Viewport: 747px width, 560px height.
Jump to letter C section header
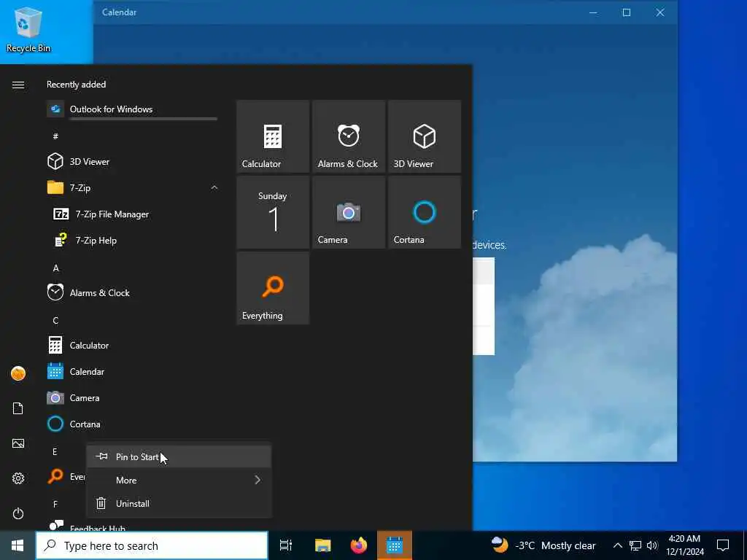point(55,321)
